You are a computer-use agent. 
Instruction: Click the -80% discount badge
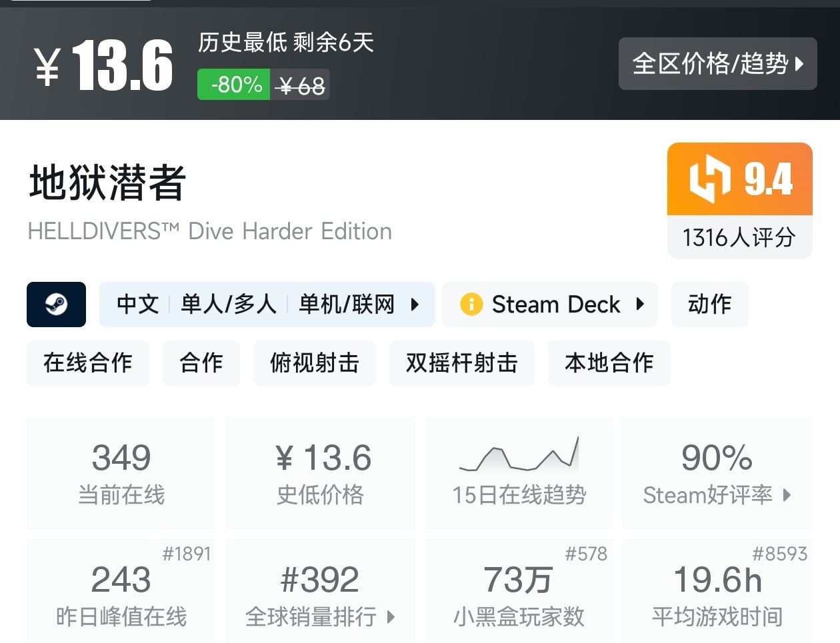click(x=234, y=85)
